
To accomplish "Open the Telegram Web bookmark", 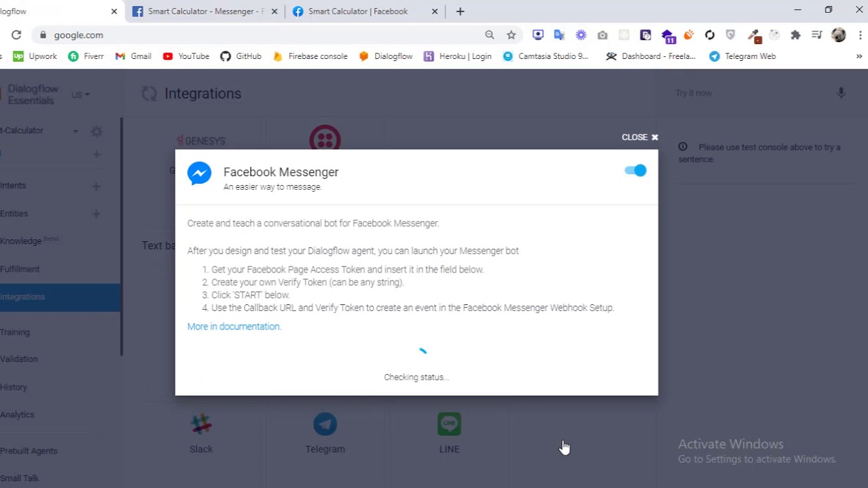I will 743,56.
